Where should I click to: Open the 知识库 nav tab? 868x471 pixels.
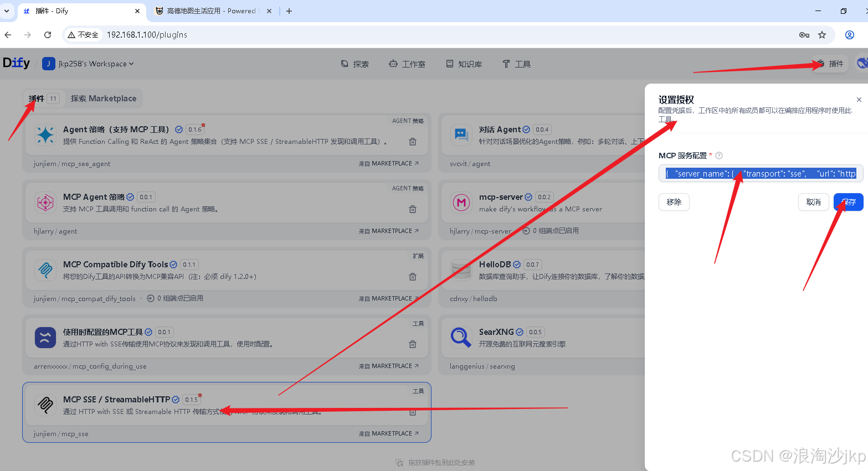464,64
